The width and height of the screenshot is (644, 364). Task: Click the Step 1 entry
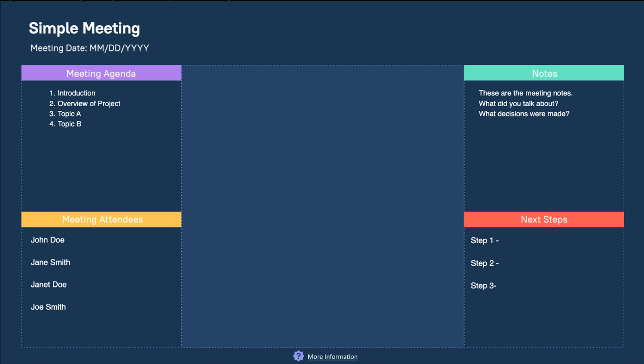485,241
